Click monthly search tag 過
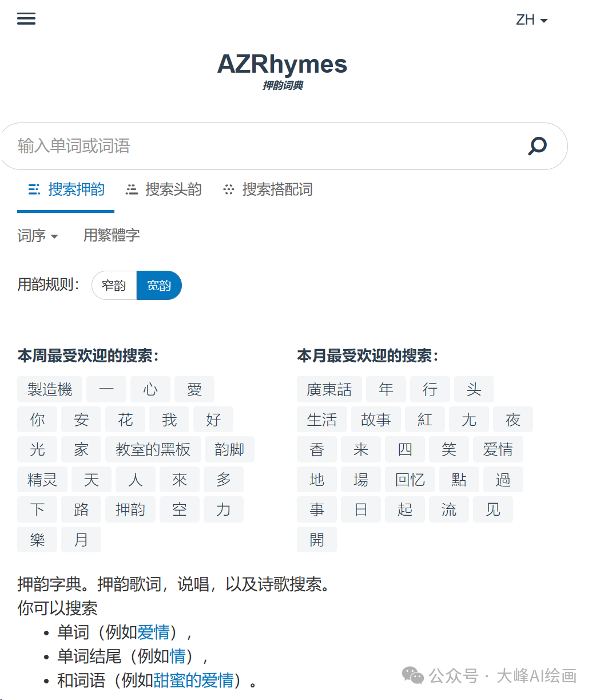The height and width of the screenshot is (700, 596). pyautogui.click(x=503, y=480)
